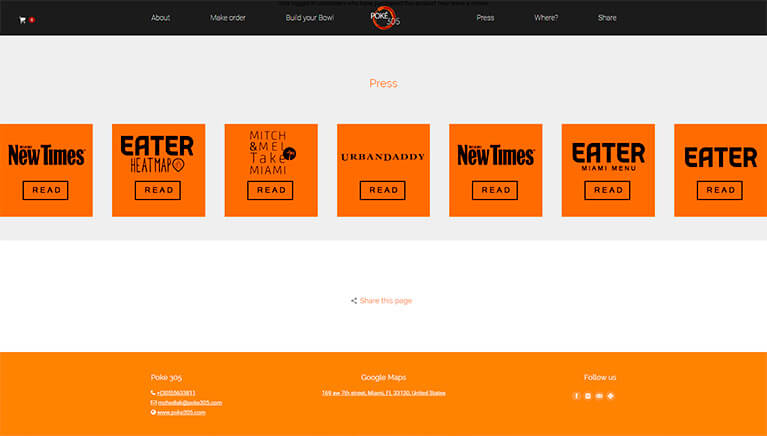Image resolution: width=767 pixels, height=436 pixels.
Task: Open the Where? menu item
Action: tap(546, 18)
